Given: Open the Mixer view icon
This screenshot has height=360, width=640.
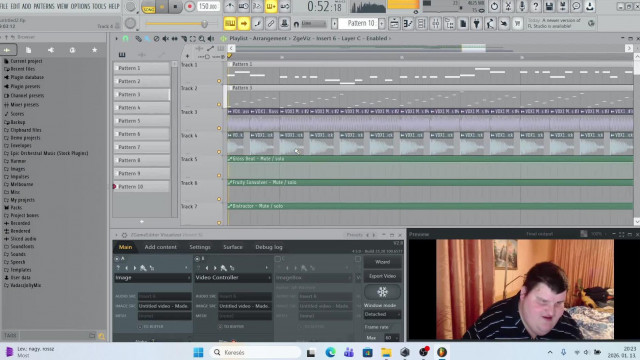Looking at the screenshot, I should [436, 24].
